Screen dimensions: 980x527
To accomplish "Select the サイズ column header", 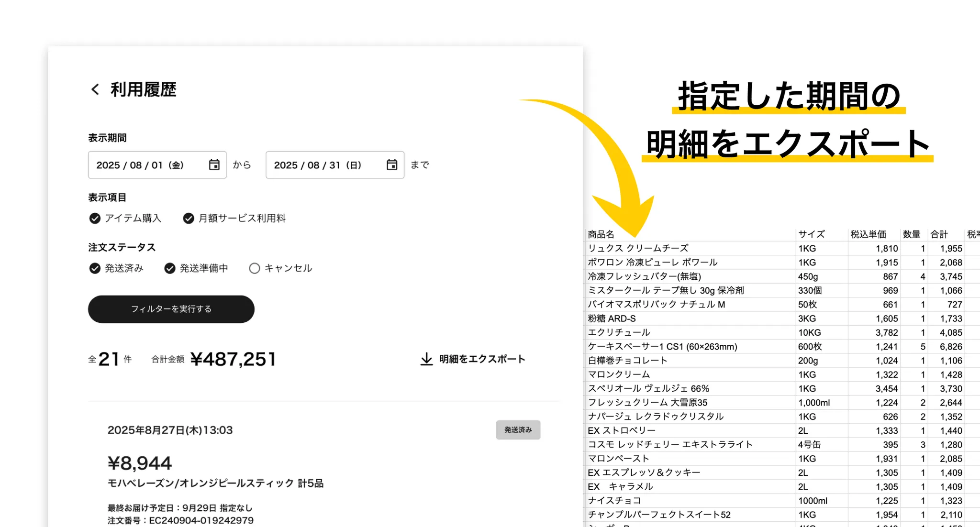I will click(x=811, y=234).
